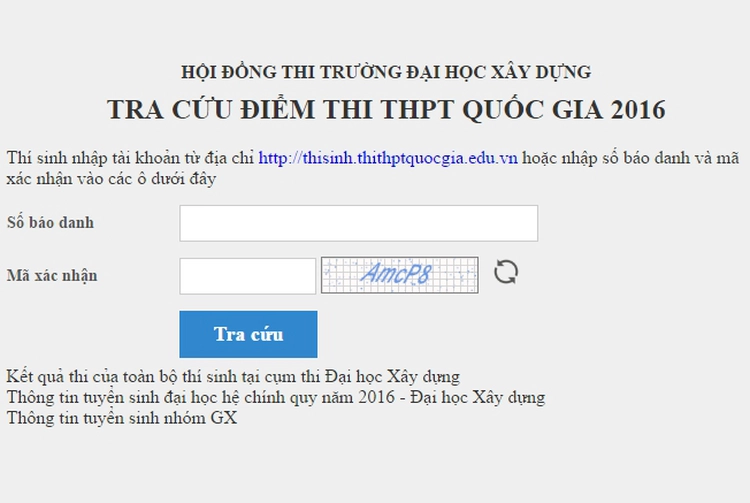The image size is (750, 503).
Task: Click the text 'xác nhận vào các ô dưới đây'
Action: click(x=111, y=179)
